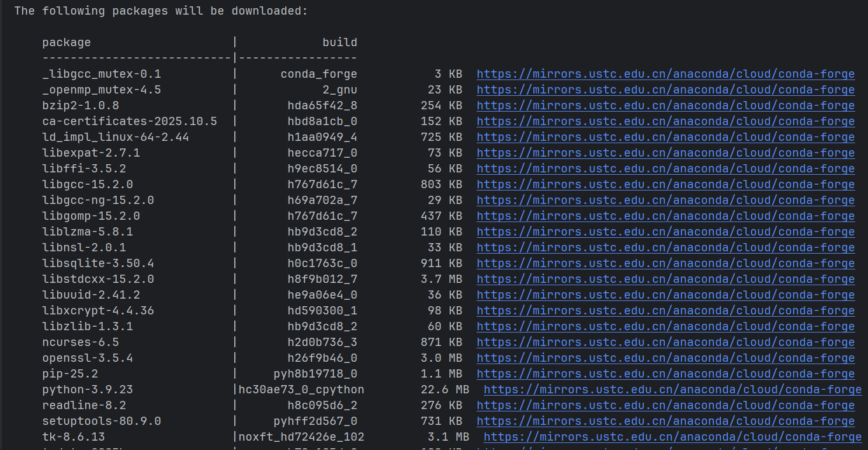The width and height of the screenshot is (868, 450).
Task: Click the ncurses-6.5 package URL
Action: (666, 342)
